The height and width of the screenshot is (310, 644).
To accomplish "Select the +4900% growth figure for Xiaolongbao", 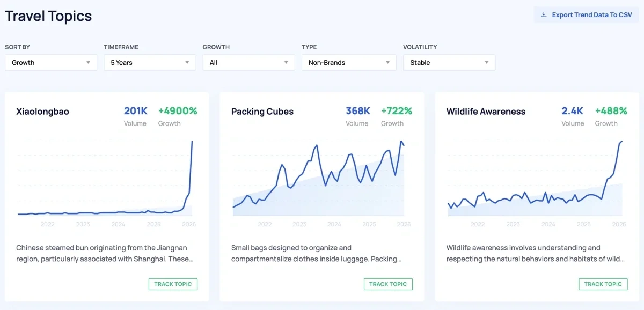I will point(178,111).
